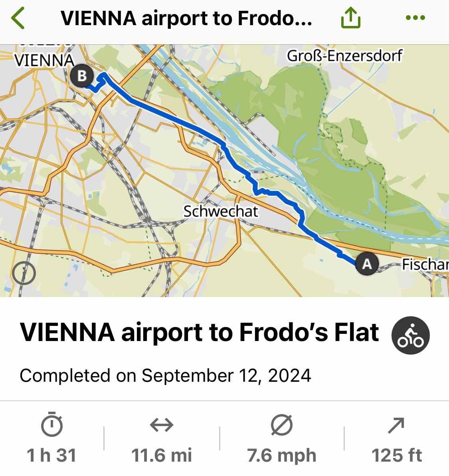Image resolution: width=449 pixels, height=476 pixels.
Task: Open the share icon in header
Action: coord(351,18)
